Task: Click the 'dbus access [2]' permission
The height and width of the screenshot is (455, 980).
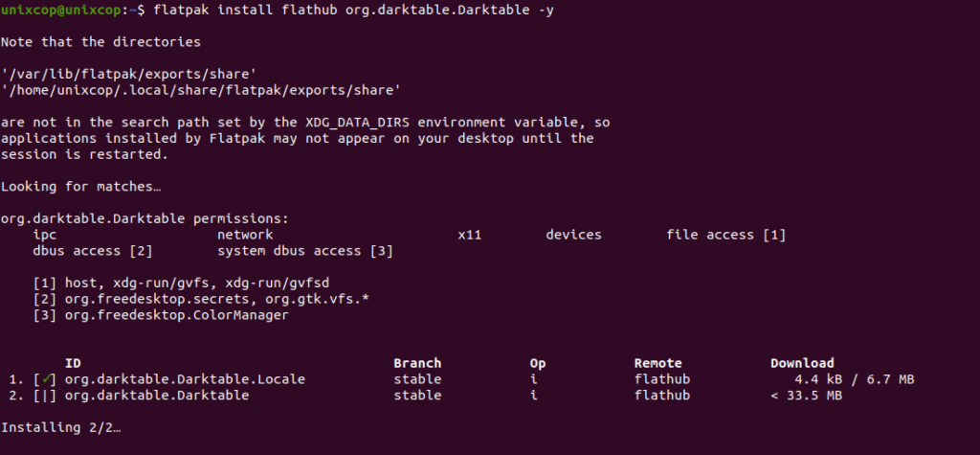Action: [93, 251]
